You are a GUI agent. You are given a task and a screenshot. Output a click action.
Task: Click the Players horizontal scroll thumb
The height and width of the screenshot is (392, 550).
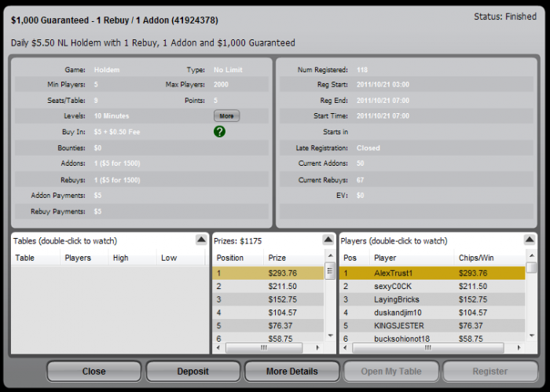428,348
